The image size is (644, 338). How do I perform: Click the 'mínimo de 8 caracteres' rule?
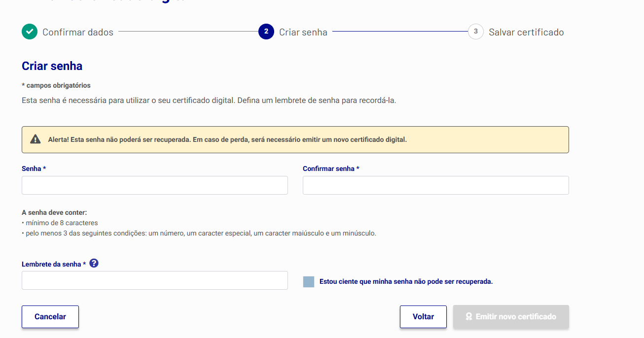point(60,223)
